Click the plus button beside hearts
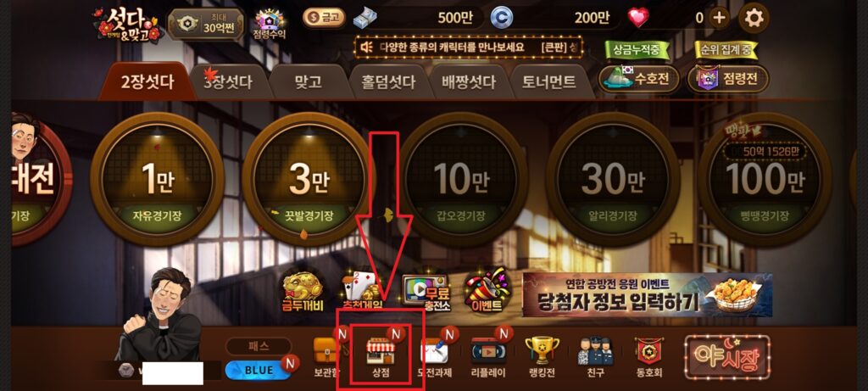 tap(719, 18)
